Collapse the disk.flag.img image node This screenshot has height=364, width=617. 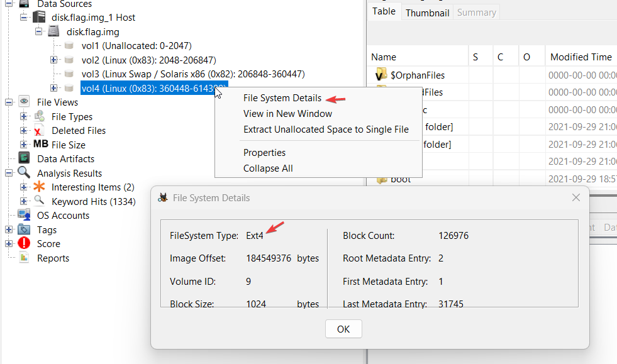point(39,31)
